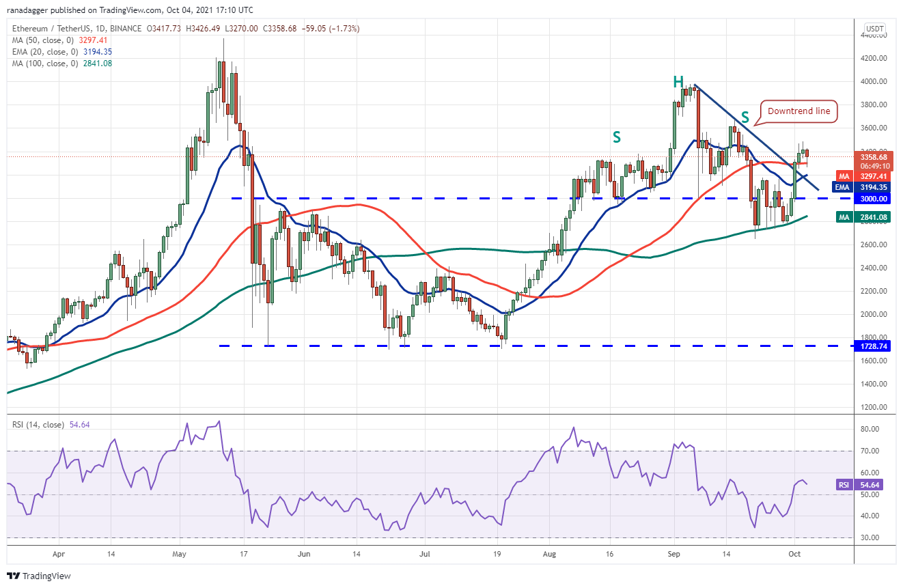Click the current price label 3358.68

pos(872,157)
